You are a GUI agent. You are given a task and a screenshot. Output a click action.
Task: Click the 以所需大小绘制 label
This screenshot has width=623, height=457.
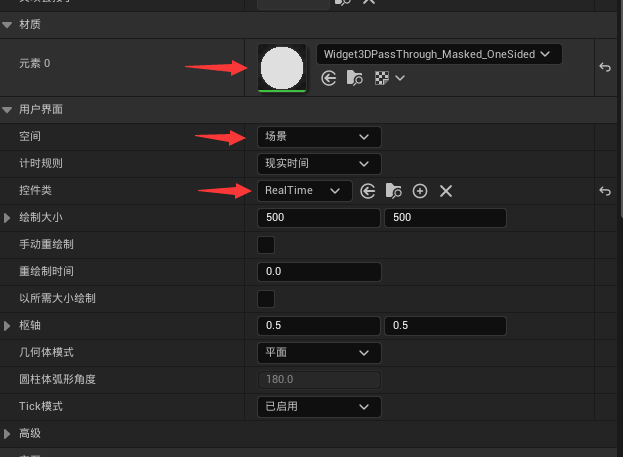(57, 299)
